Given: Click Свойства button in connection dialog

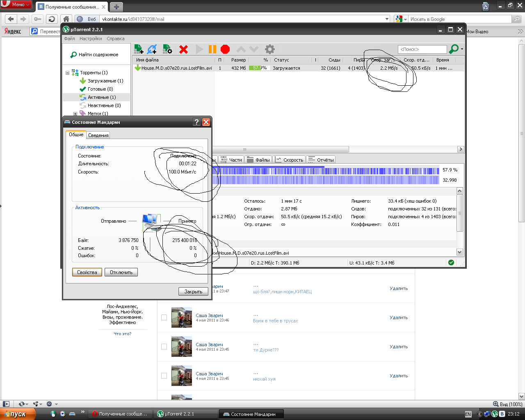Looking at the screenshot, I should point(87,272).
